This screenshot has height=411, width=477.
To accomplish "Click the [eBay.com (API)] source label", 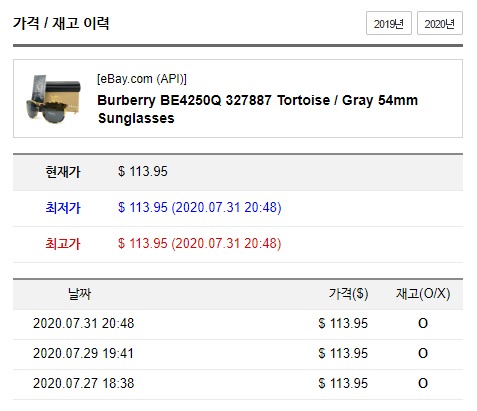I will click(x=142, y=79).
